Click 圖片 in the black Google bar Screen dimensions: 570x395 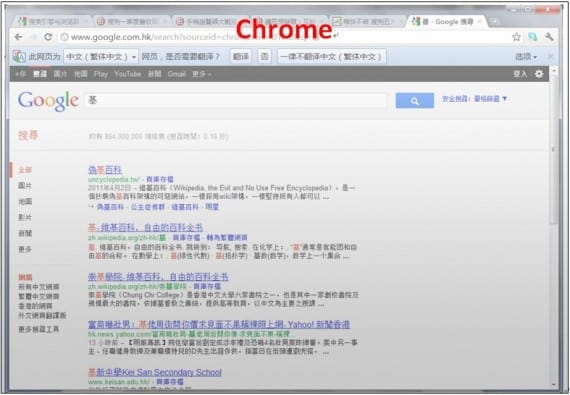[x=60, y=74]
